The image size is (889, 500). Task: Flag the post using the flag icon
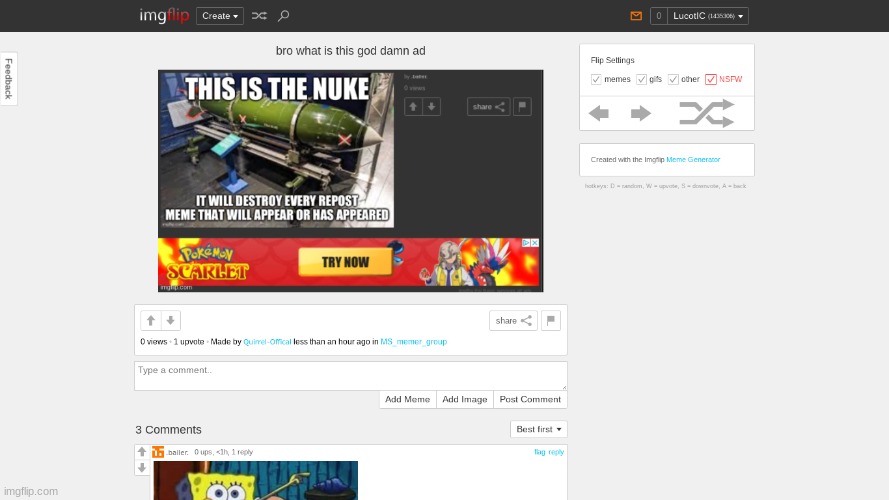[x=551, y=321]
